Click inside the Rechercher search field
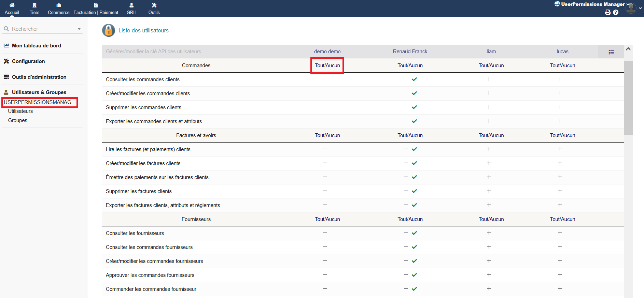644x298 pixels. coord(41,29)
